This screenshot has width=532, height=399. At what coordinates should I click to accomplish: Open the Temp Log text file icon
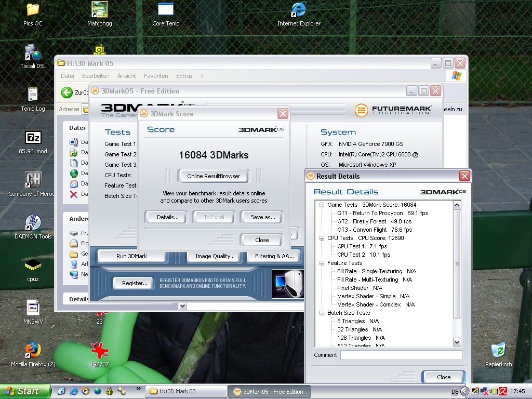[33, 95]
